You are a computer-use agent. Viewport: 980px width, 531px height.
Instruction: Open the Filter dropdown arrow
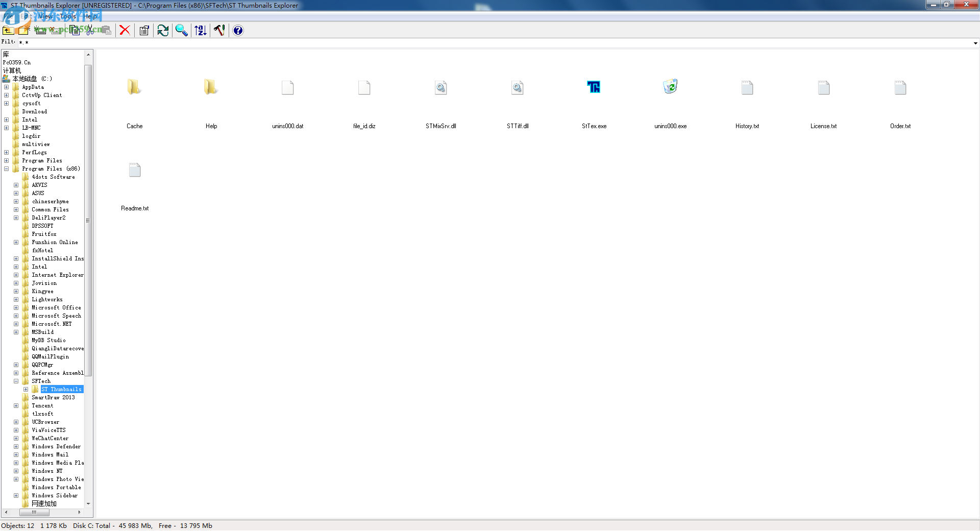pos(975,43)
